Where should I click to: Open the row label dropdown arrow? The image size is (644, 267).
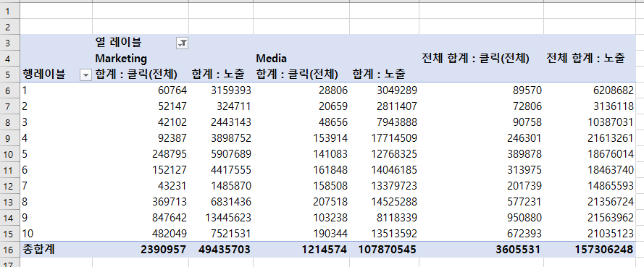tap(85, 75)
